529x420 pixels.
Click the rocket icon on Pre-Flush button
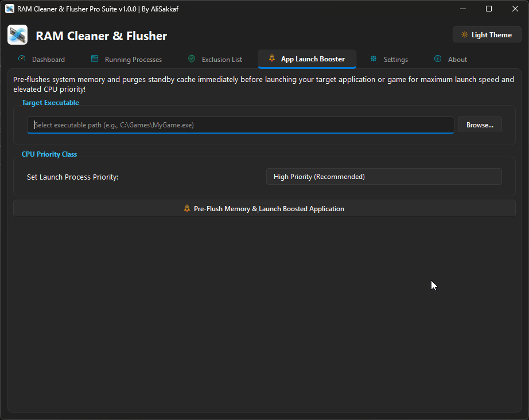pos(187,208)
